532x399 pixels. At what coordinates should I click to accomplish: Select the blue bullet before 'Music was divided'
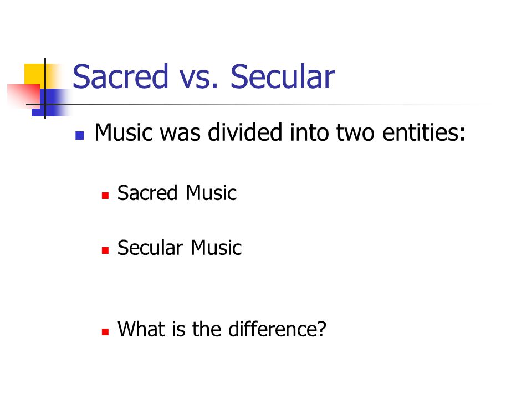[79, 136]
